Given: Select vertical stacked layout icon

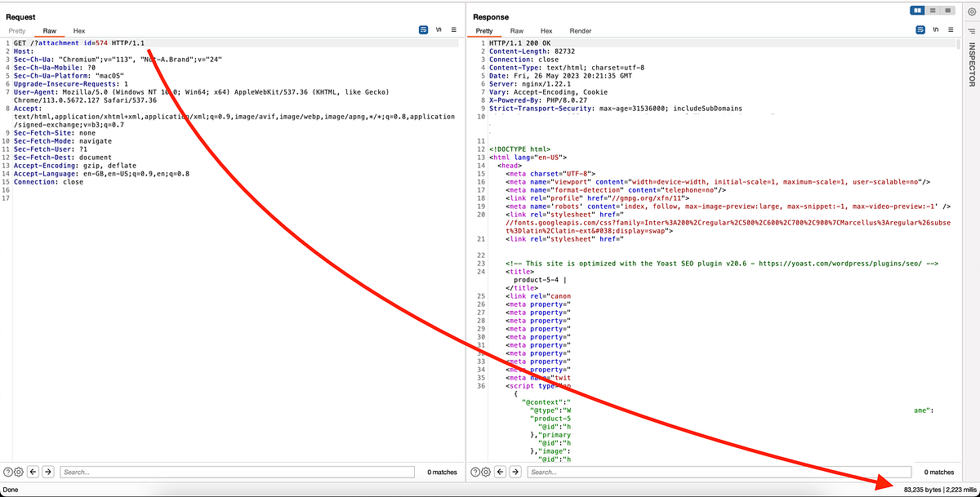Looking at the screenshot, I should coord(933,11).
